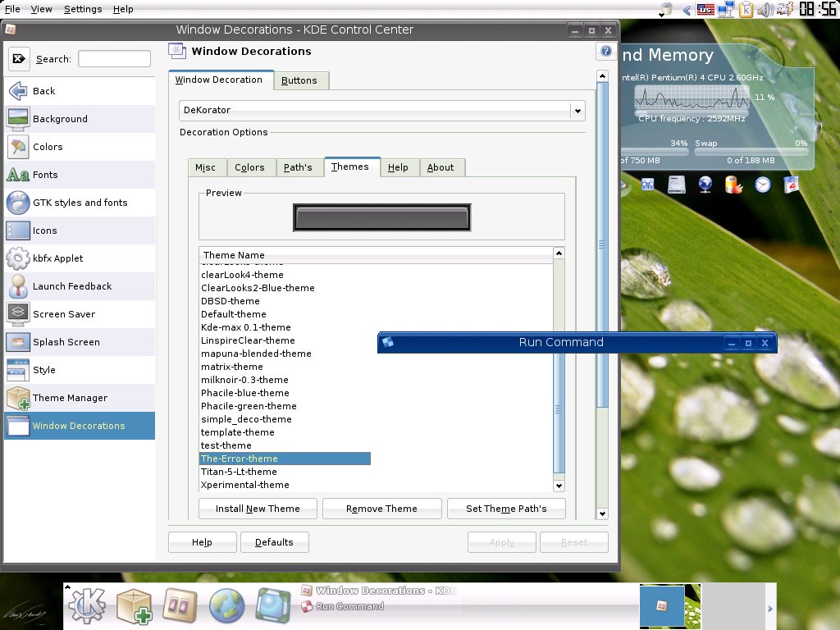Open the Background settings icon
Screen dimensions: 840x630
tap(18, 119)
